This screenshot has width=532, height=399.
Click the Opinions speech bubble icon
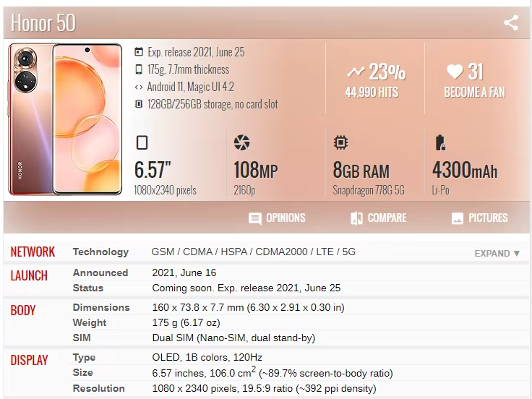pos(255,218)
